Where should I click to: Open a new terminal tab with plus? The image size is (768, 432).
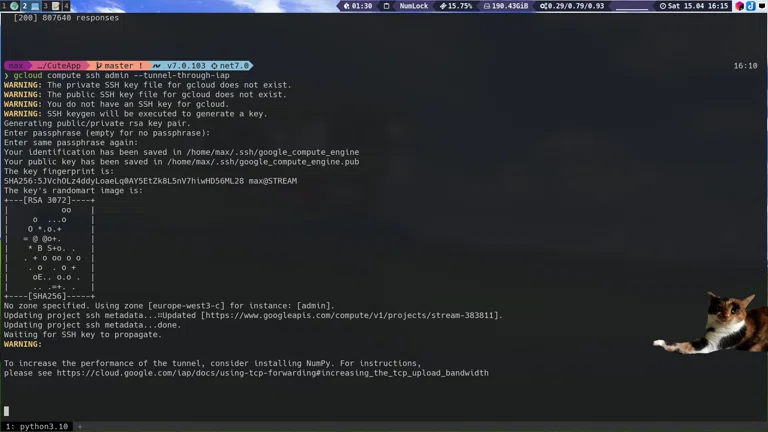pyautogui.click(x=79, y=426)
